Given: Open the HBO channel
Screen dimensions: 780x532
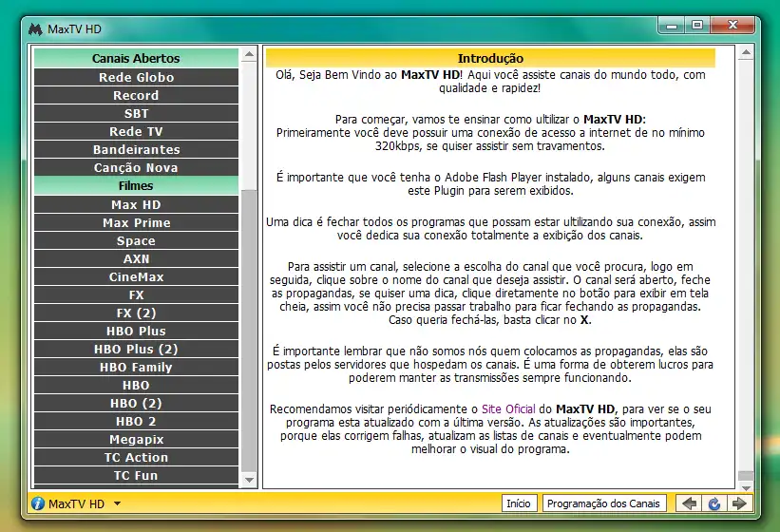Looking at the screenshot, I should tap(136, 385).
